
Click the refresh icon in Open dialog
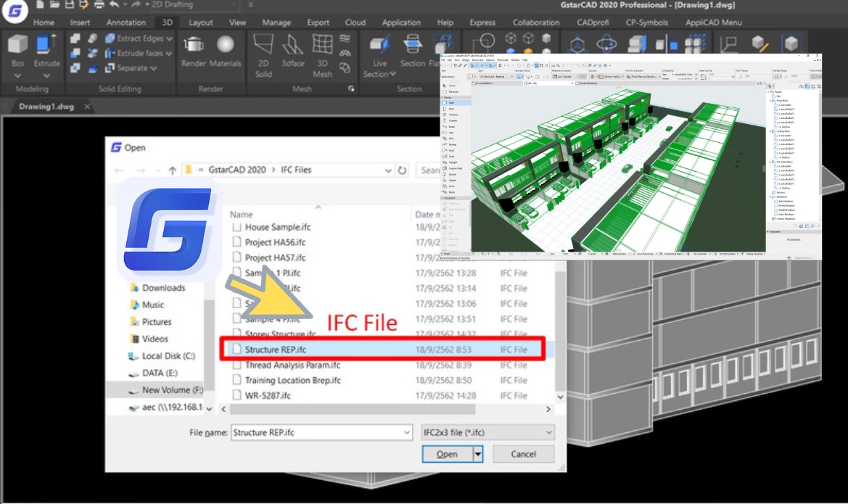click(x=402, y=170)
